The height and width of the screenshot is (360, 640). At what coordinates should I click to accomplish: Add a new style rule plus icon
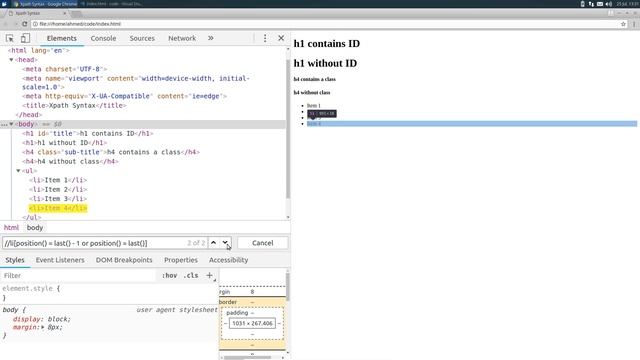coord(209,276)
